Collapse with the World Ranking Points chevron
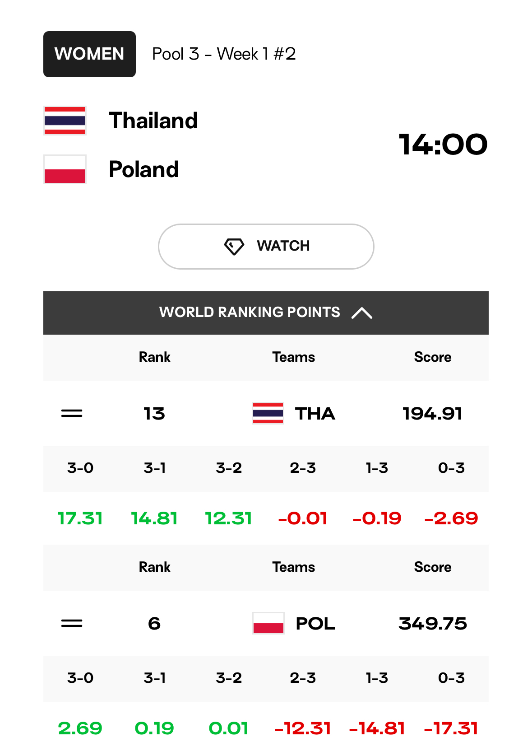The width and height of the screenshot is (532, 756). pos(362,313)
